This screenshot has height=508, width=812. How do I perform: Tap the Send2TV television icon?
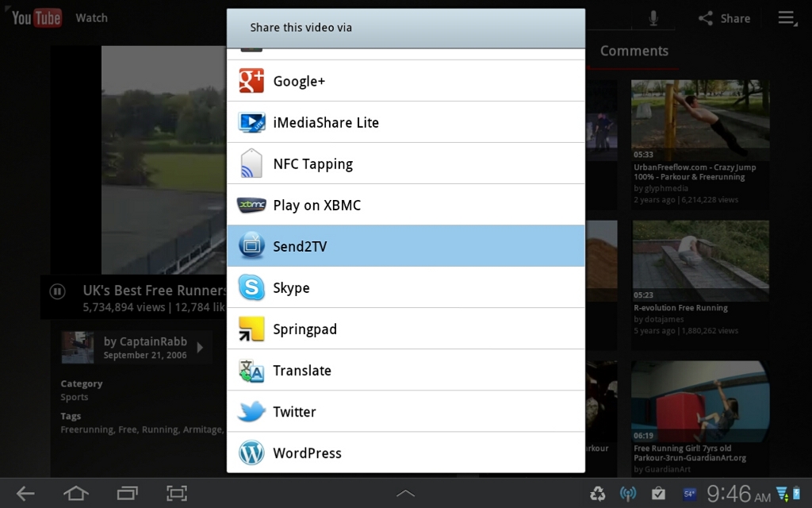(251, 246)
